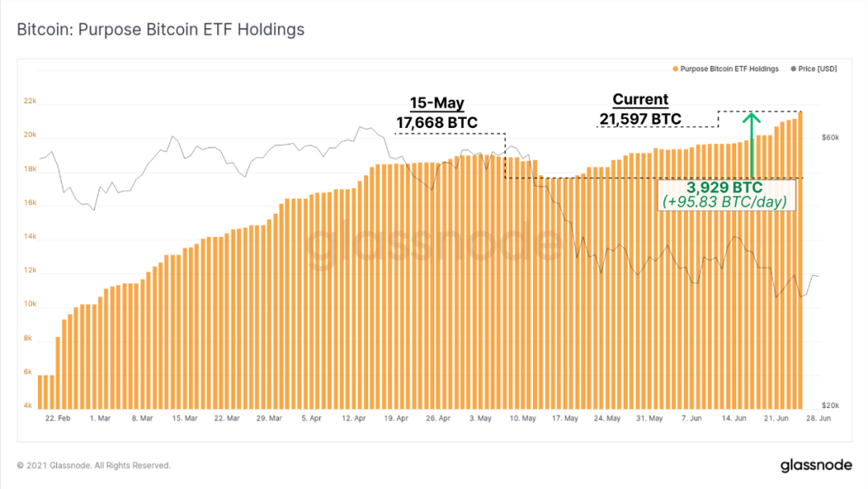This screenshot has height=489, width=868.
Task: Click the green upward arrow annotation
Action: click(x=751, y=145)
